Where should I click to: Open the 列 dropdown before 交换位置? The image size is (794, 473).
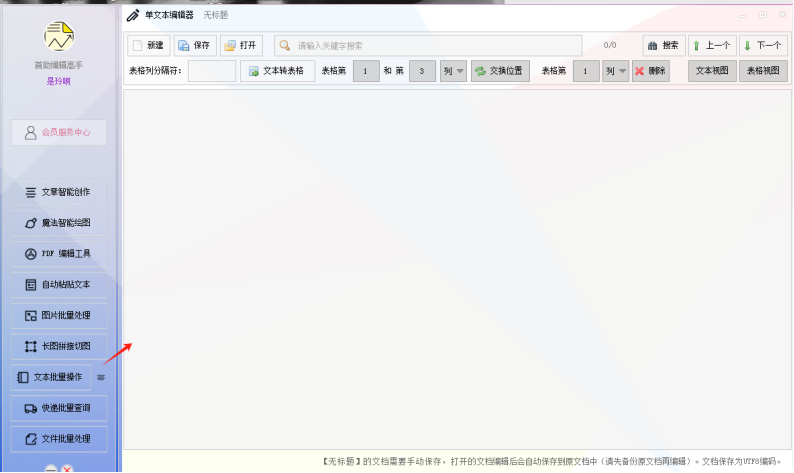coord(453,71)
